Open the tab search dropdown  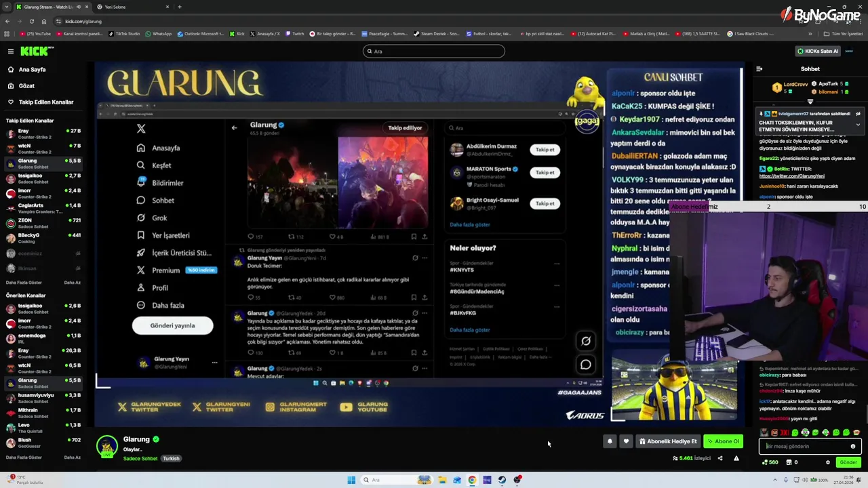click(6, 7)
